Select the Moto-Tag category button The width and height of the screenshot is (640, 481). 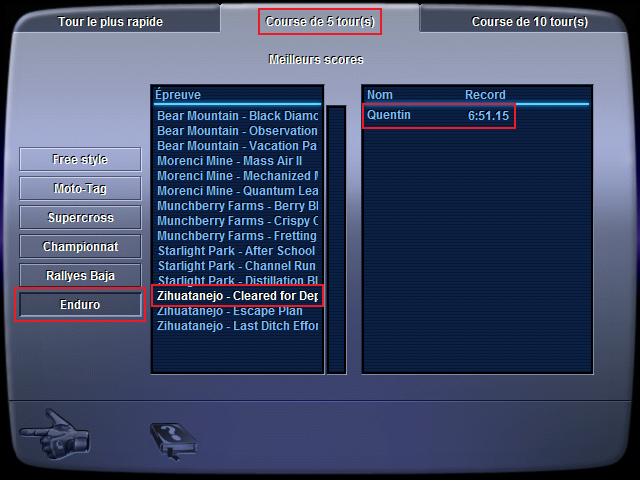80,188
